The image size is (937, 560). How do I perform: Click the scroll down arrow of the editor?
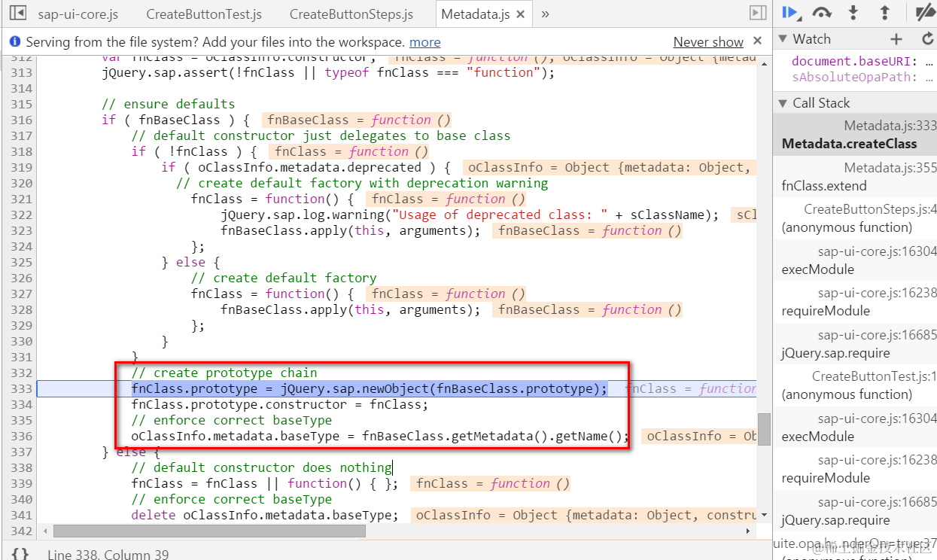click(x=765, y=516)
